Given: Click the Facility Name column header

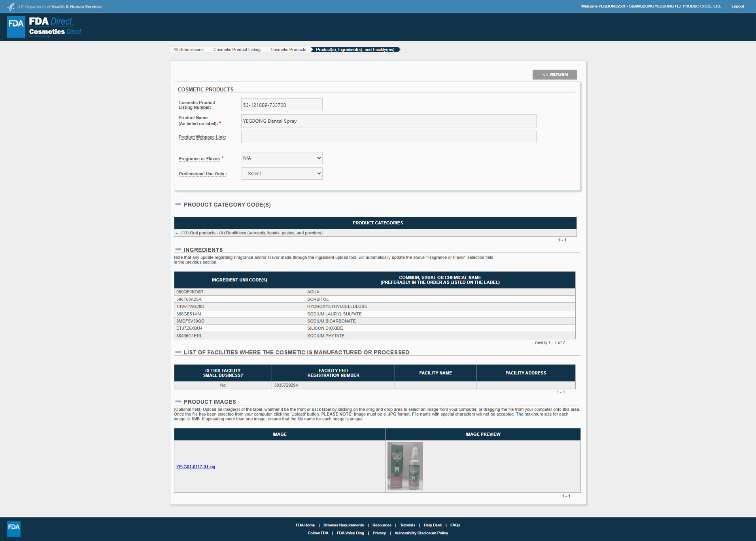Looking at the screenshot, I should 435,373.
